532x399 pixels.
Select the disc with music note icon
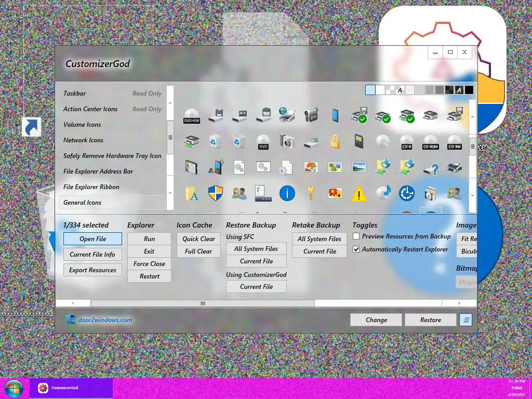(x=383, y=192)
